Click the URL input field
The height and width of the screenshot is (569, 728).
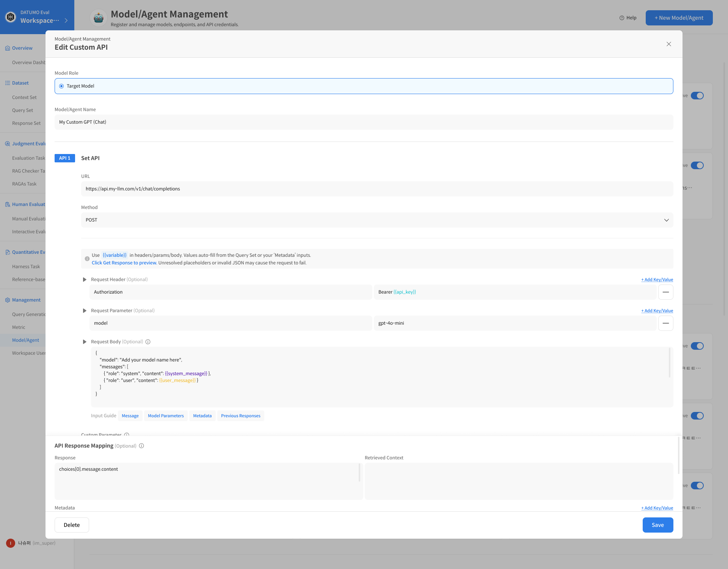pos(377,189)
